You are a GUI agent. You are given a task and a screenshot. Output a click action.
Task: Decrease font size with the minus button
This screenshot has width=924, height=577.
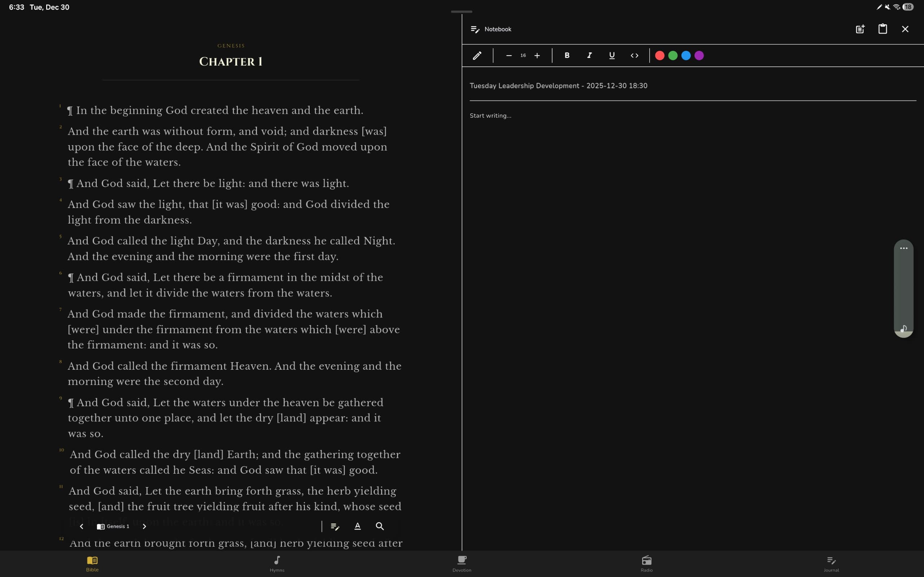pyautogui.click(x=509, y=56)
